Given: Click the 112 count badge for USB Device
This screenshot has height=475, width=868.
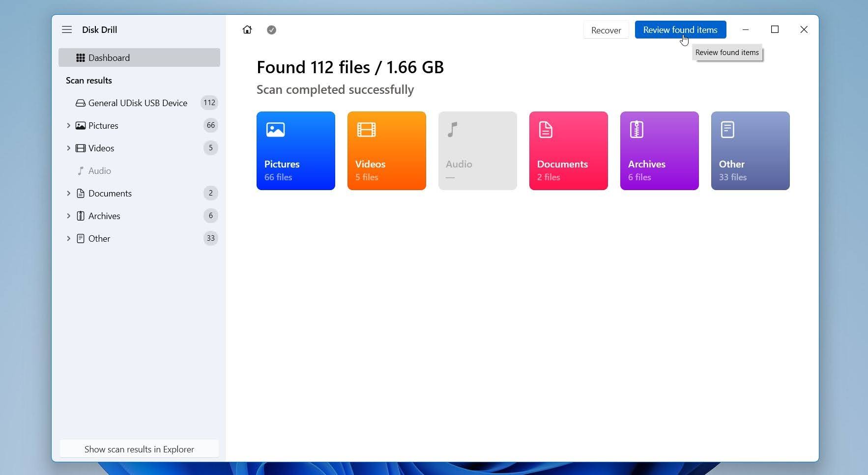Looking at the screenshot, I should [x=209, y=103].
